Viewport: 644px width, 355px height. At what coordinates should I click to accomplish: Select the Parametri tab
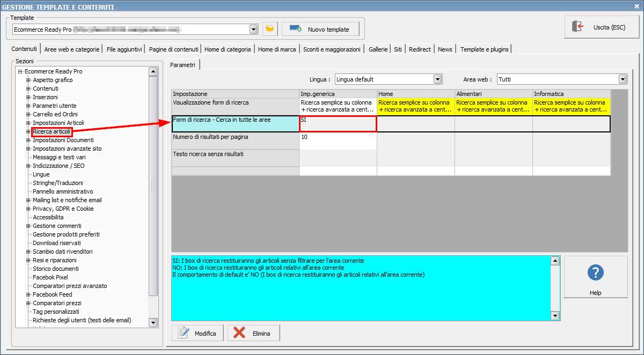pos(183,65)
